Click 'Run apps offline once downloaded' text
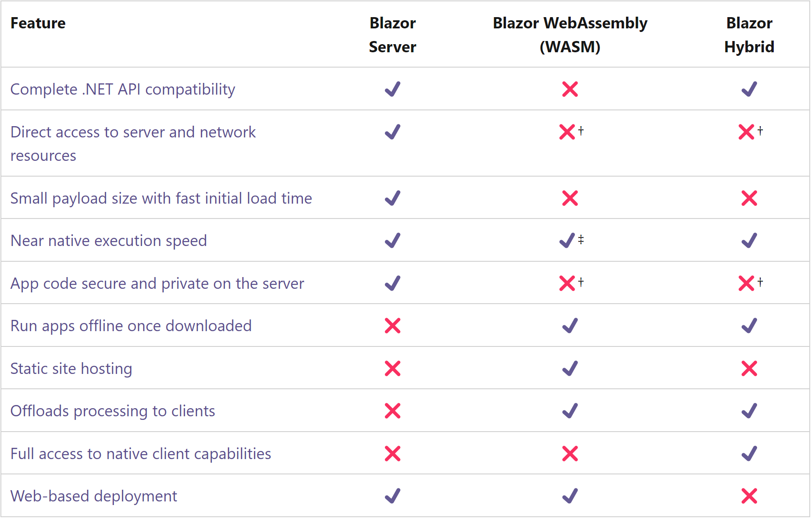This screenshot has height=519, width=812. coord(131,326)
